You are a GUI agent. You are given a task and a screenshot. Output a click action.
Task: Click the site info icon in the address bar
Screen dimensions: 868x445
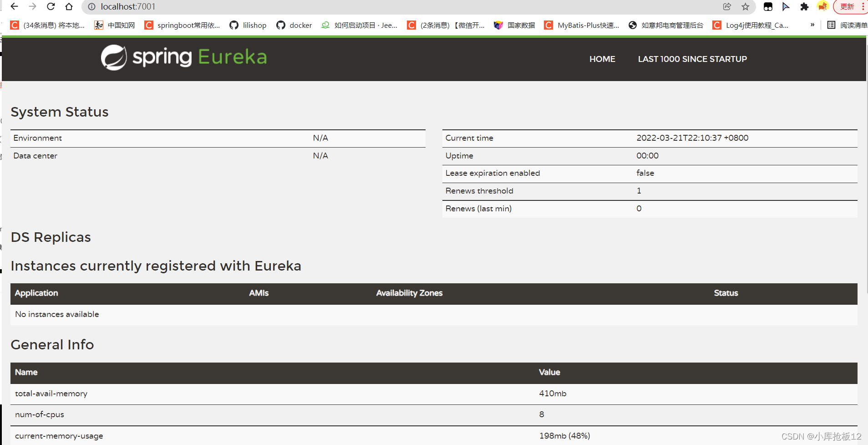(x=91, y=6)
